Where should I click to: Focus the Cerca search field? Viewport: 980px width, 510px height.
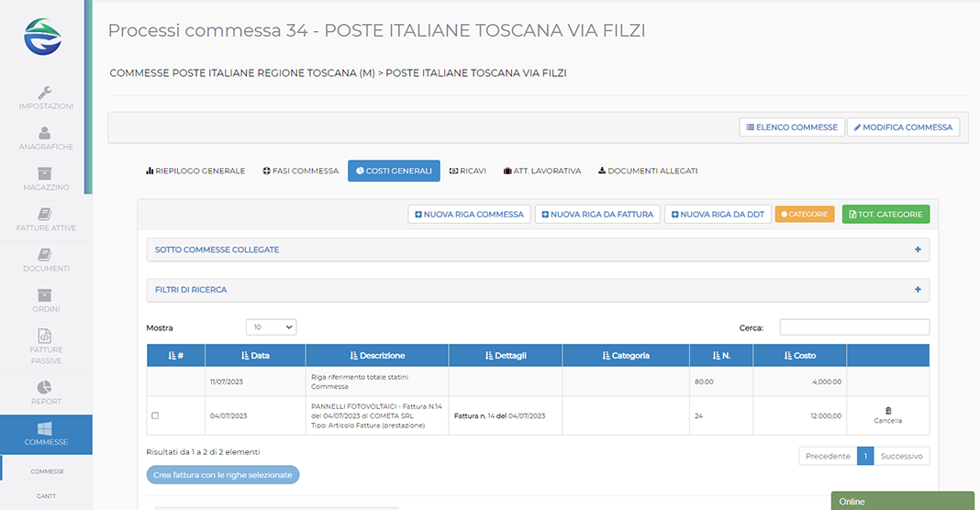click(854, 327)
